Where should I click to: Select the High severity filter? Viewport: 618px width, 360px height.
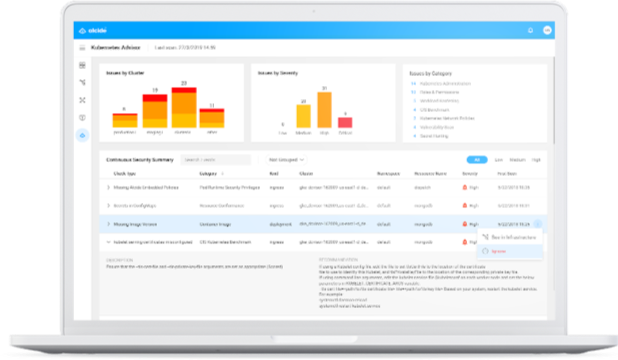coord(536,160)
